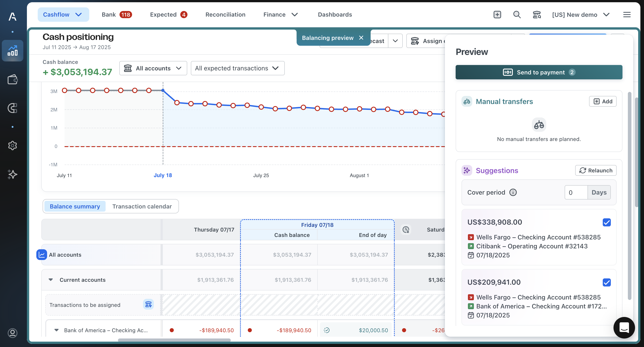
Task: Click the assign icon beside Transactions to be assigned
Action: pyautogui.click(x=148, y=304)
